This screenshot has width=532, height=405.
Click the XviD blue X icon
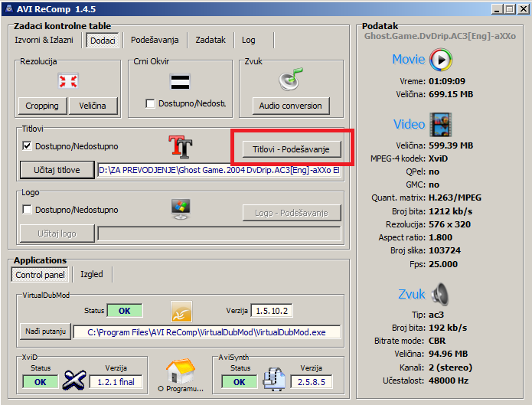coord(74,381)
